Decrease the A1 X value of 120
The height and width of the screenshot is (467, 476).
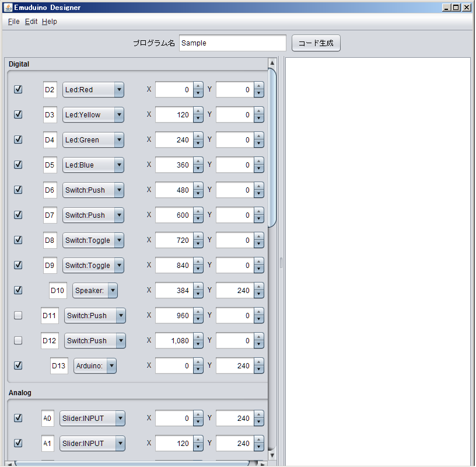[198, 447]
